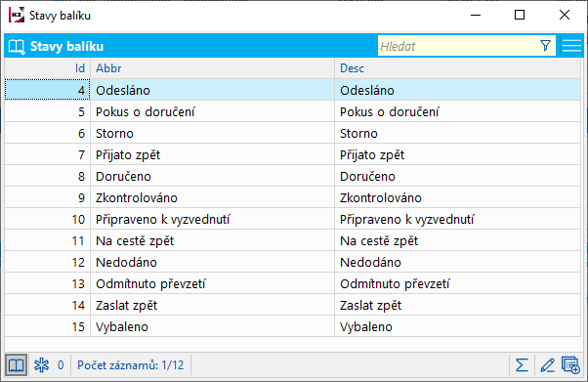Click the Počet záznamů record counter
588x382 pixels.
(131, 365)
